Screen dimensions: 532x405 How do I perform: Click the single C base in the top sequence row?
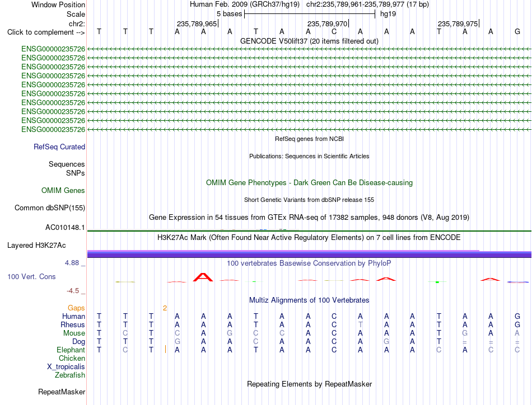tap(334, 32)
